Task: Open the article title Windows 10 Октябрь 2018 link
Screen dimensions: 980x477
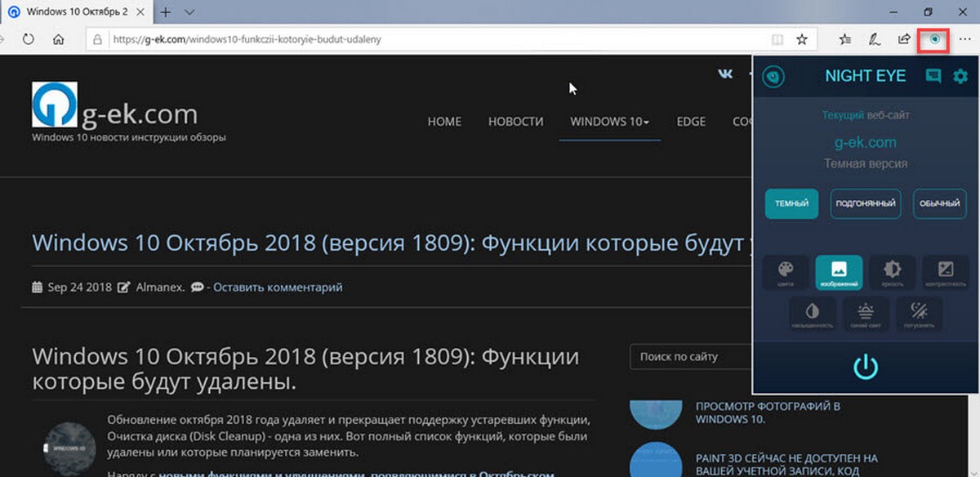Action: 391,243
